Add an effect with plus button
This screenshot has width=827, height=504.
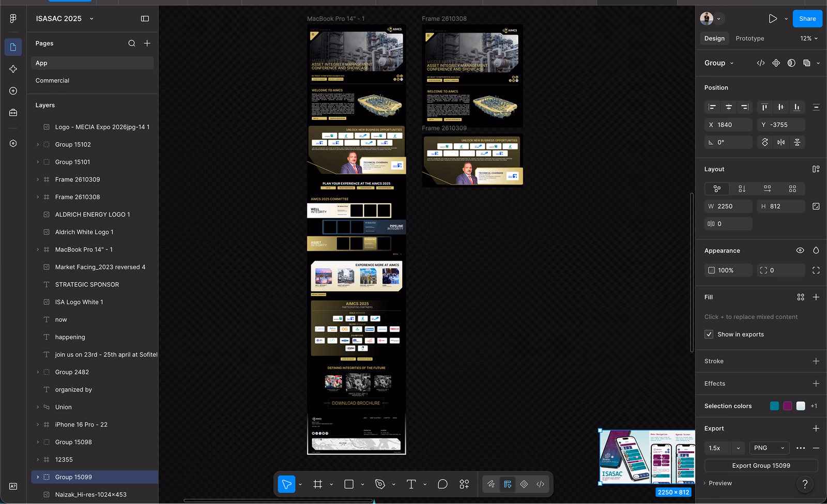click(x=816, y=384)
